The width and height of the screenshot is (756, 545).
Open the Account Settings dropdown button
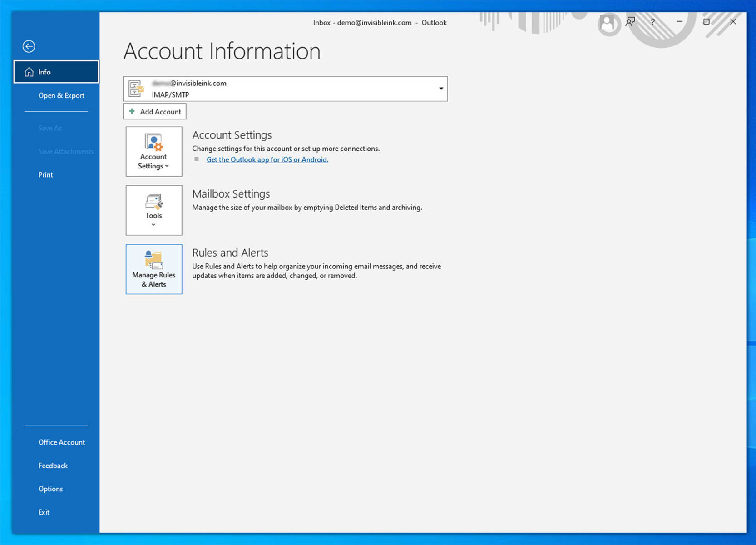click(x=154, y=151)
